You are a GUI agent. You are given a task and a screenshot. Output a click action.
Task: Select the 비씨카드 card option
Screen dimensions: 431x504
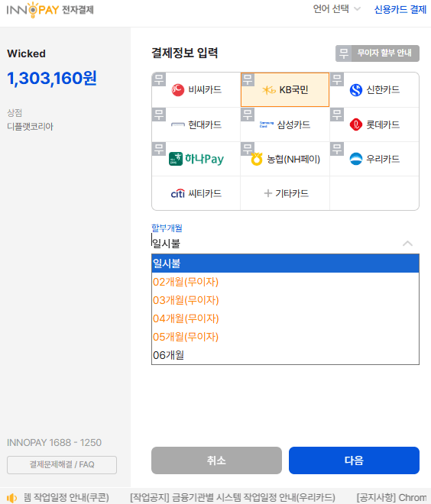196,89
